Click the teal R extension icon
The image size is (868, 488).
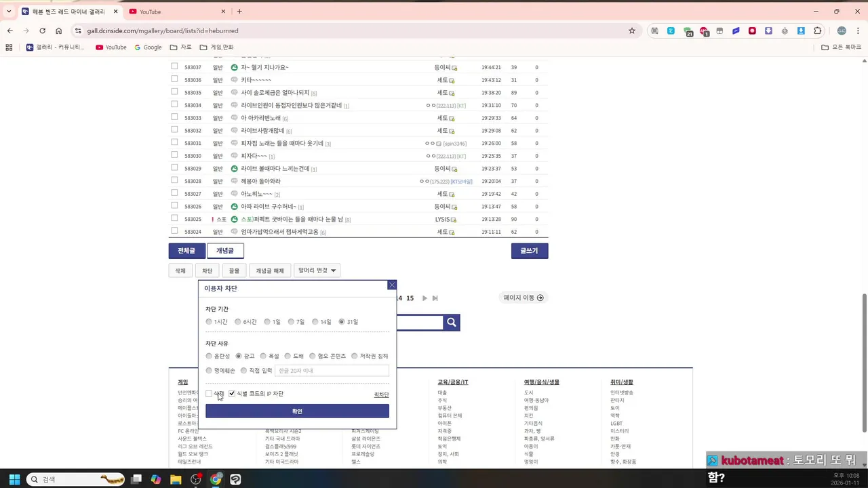671,30
